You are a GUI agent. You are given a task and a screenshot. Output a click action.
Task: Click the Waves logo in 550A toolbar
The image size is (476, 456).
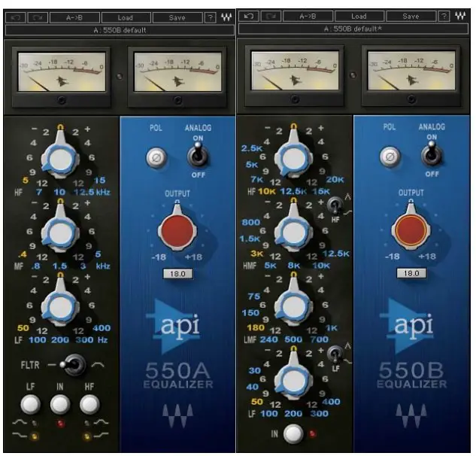coord(226,17)
